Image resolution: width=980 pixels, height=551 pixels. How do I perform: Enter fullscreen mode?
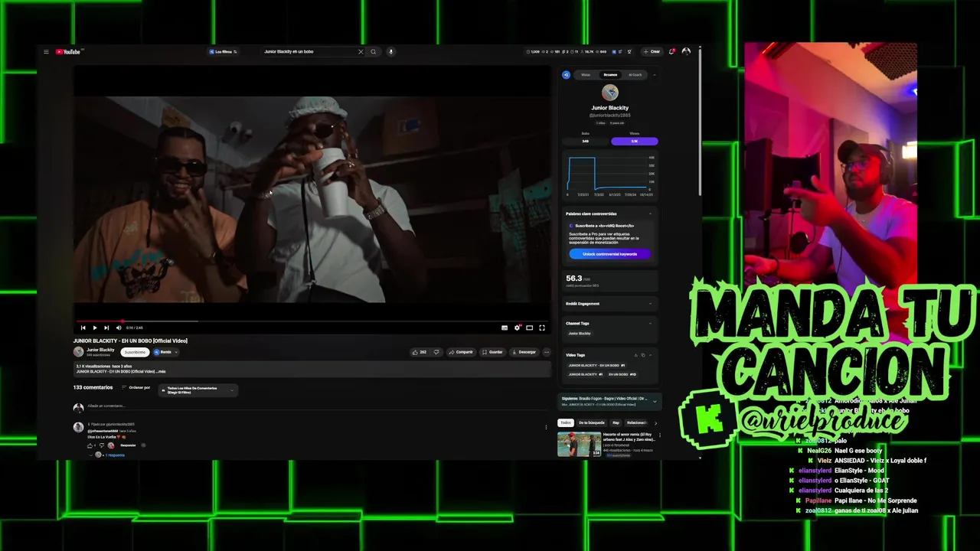pyautogui.click(x=541, y=328)
